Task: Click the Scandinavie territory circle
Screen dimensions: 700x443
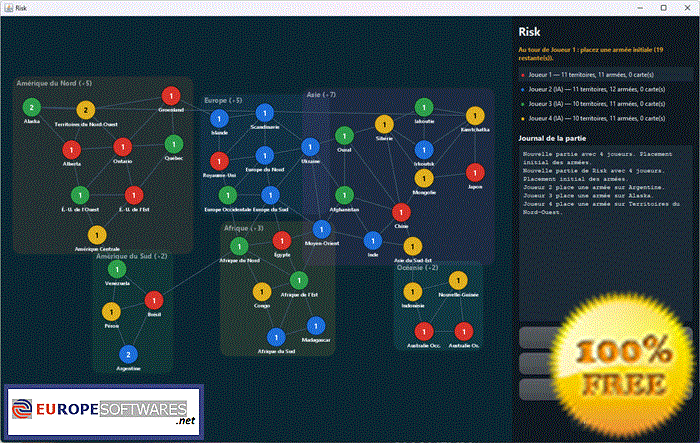Action: click(265, 113)
